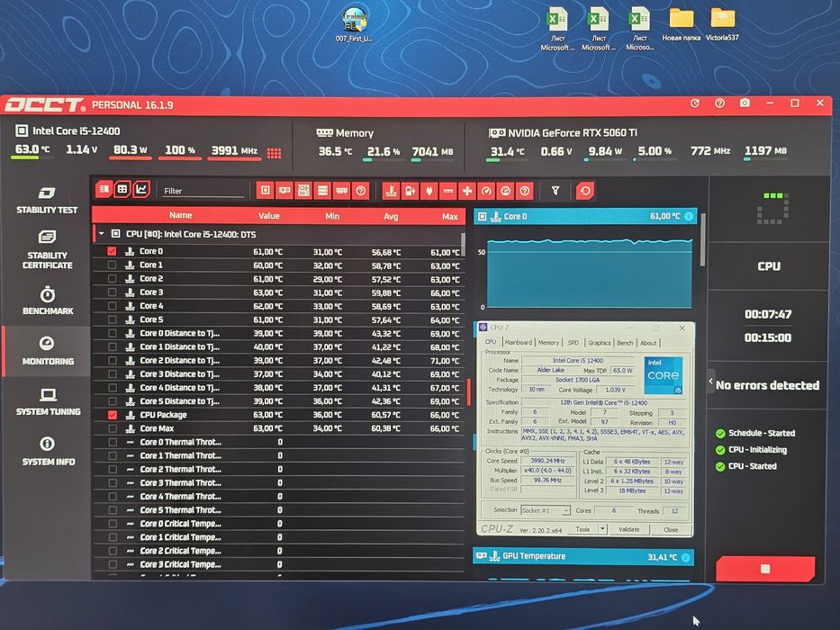This screenshot has height=630, width=840.
Task: Switch to CPU-Z SPD tab
Action: pos(574,342)
